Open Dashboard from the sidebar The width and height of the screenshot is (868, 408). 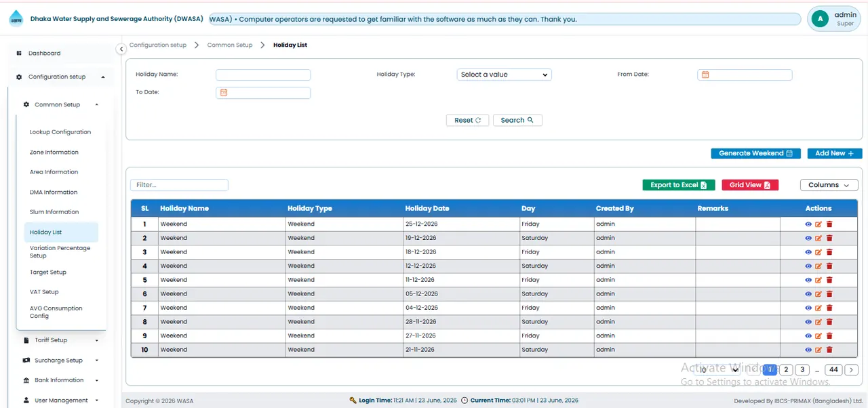pos(44,53)
